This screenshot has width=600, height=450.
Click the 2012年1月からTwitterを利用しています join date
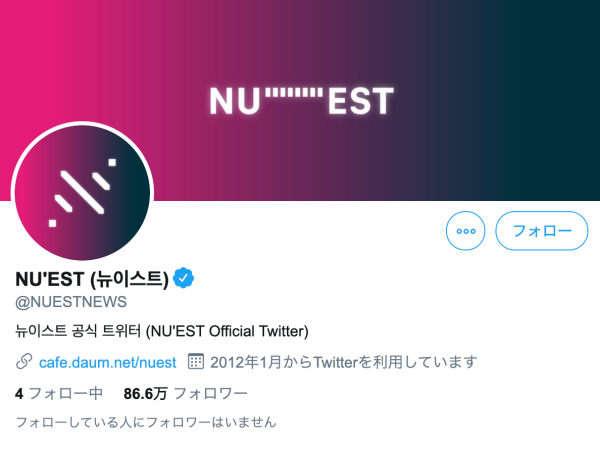pos(344,362)
